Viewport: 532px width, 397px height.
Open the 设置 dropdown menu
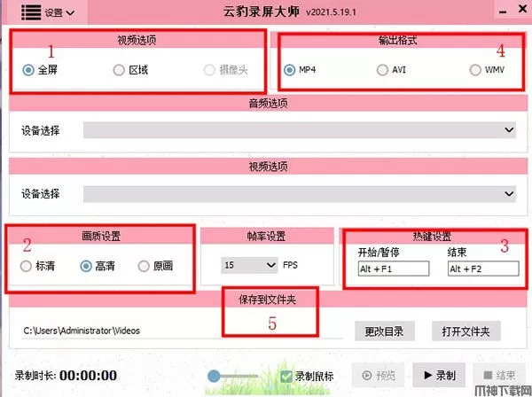59,13
